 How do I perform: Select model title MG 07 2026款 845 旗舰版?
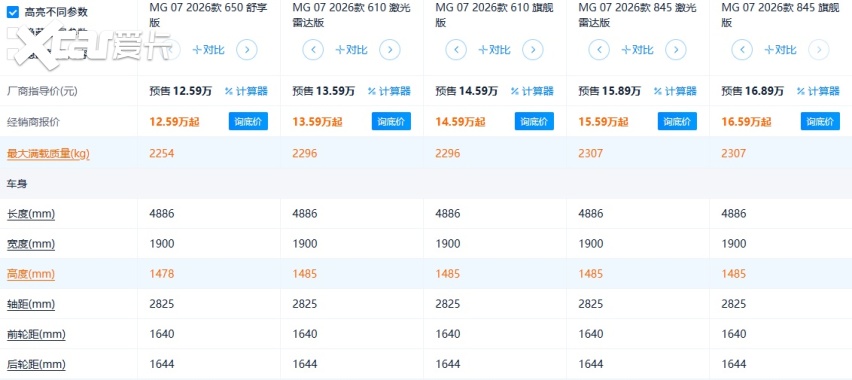[780, 15]
